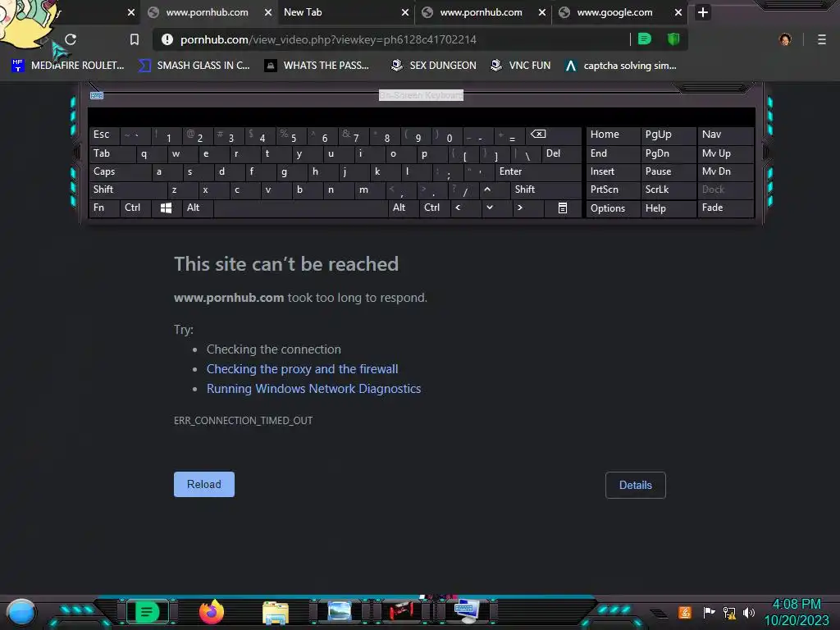Hit the Mv Up key

[725, 153]
